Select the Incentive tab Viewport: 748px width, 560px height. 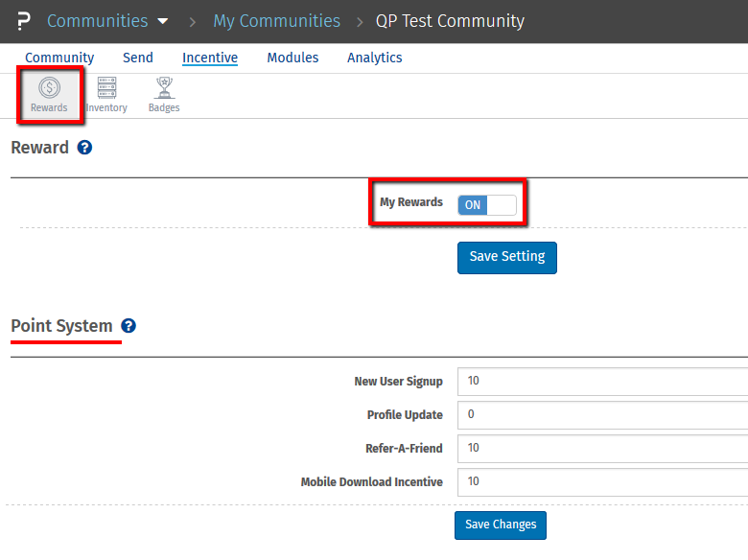pyautogui.click(x=210, y=58)
